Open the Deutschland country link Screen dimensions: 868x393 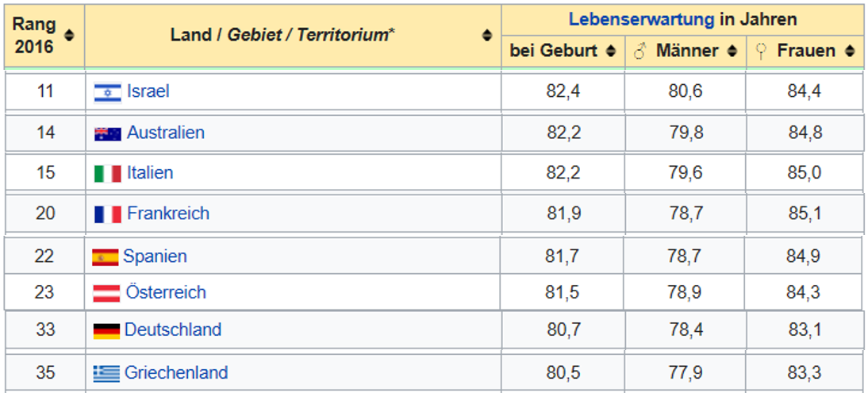tap(173, 329)
